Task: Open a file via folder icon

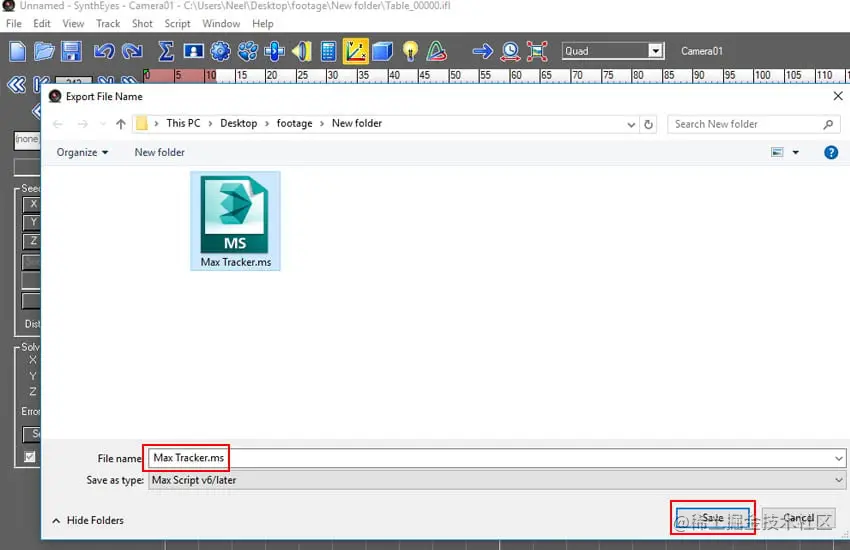Action: (44, 51)
